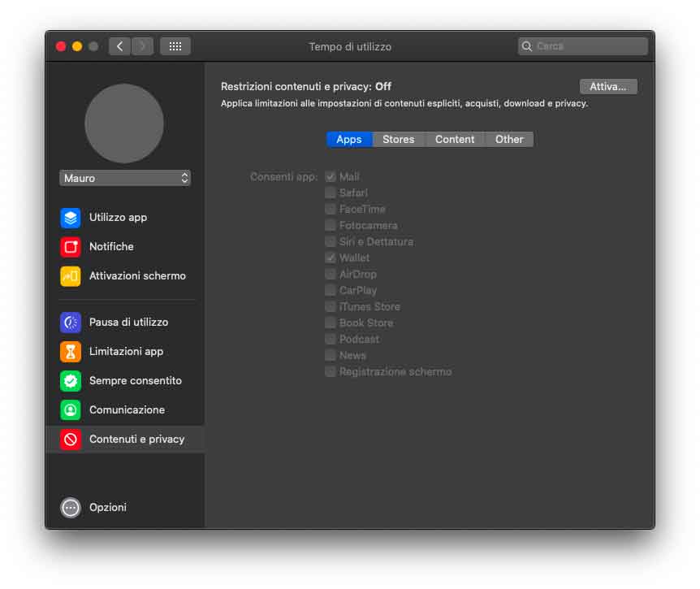
Task: Click the user avatar circle
Action: (x=124, y=123)
